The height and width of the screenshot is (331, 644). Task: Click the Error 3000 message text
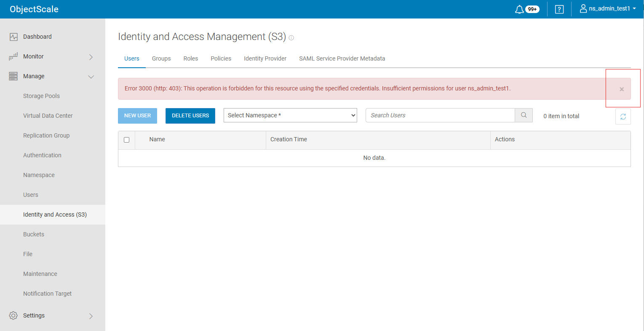click(318, 88)
